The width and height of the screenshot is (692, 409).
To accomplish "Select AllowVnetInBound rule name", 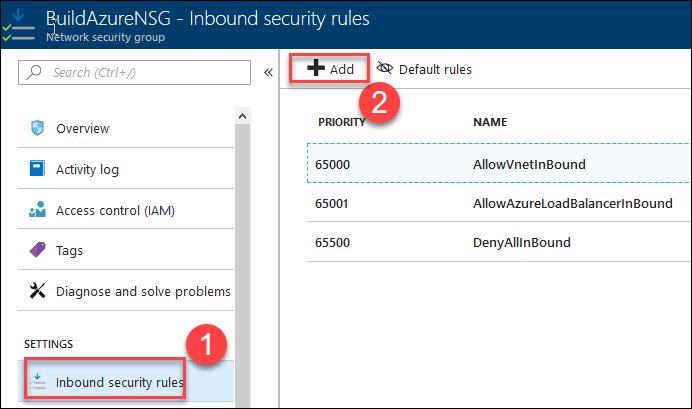I will click(529, 165).
